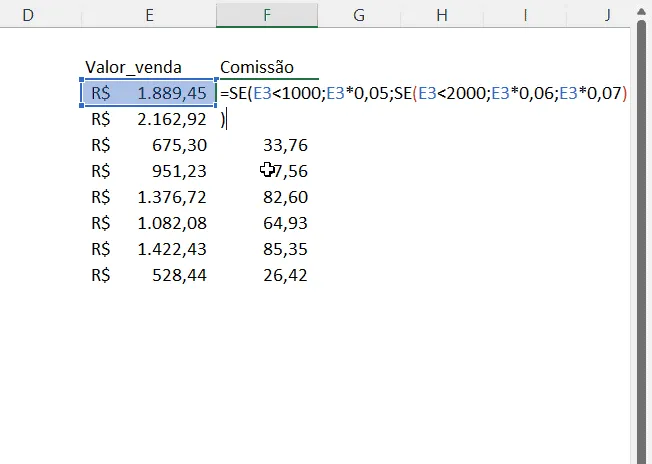Screen dimensions: 652x464
Task: Select column E header
Action: coord(149,15)
